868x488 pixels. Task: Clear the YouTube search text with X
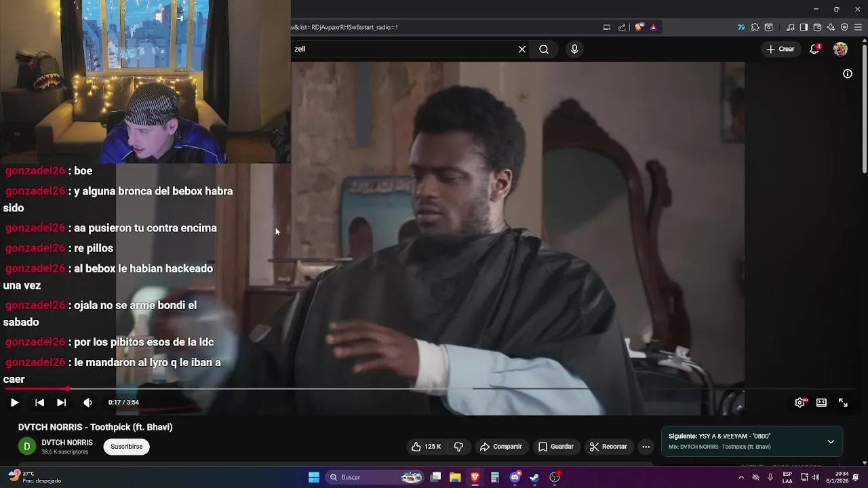(x=522, y=49)
